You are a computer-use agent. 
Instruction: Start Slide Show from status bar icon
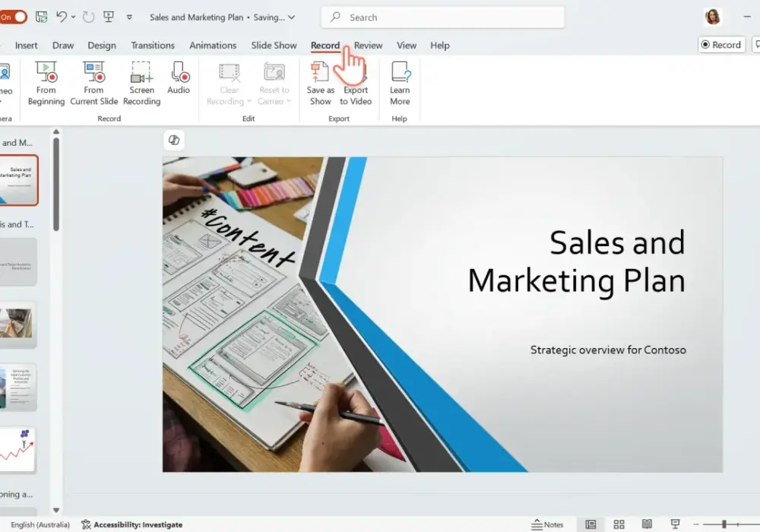point(675,524)
